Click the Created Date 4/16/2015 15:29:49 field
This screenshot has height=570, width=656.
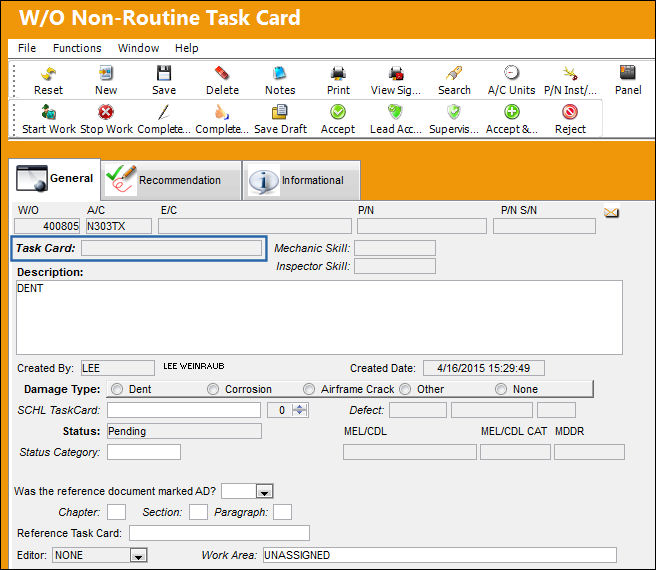coord(484,368)
